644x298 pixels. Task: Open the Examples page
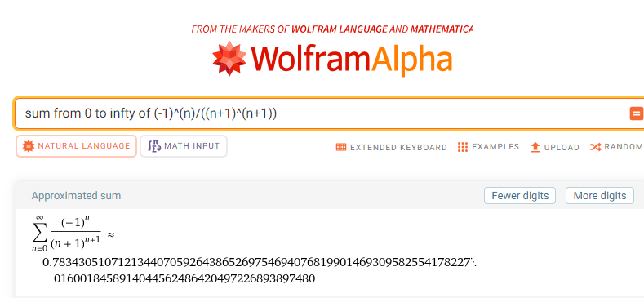pyautogui.click(x=488, y=147)
